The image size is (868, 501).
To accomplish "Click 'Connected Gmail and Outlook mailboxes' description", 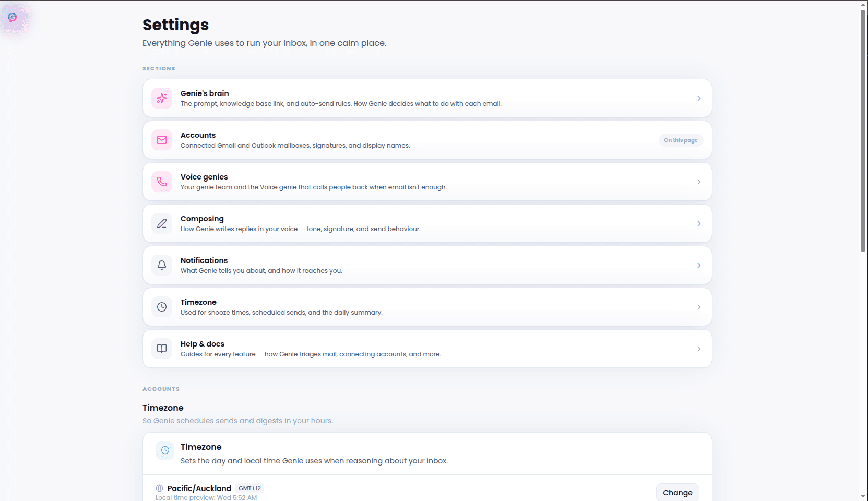I will [x=295, y=146].
